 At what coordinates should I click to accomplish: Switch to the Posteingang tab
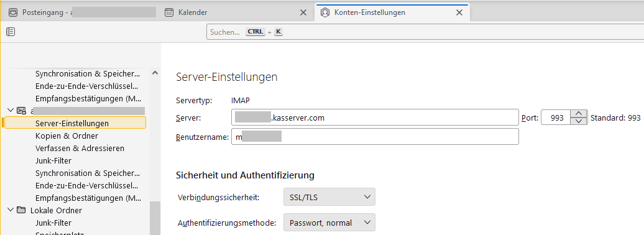(x=81, y=12)
